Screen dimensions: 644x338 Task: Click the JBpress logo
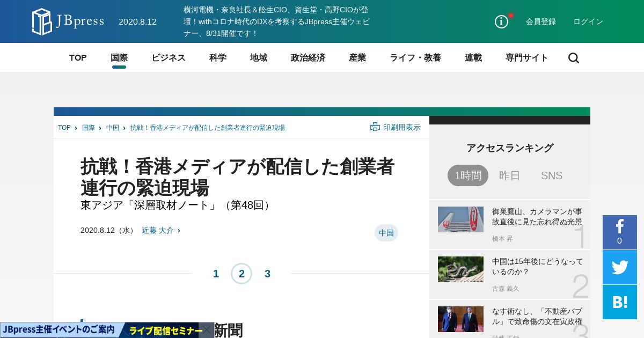(x=68, y=21)
